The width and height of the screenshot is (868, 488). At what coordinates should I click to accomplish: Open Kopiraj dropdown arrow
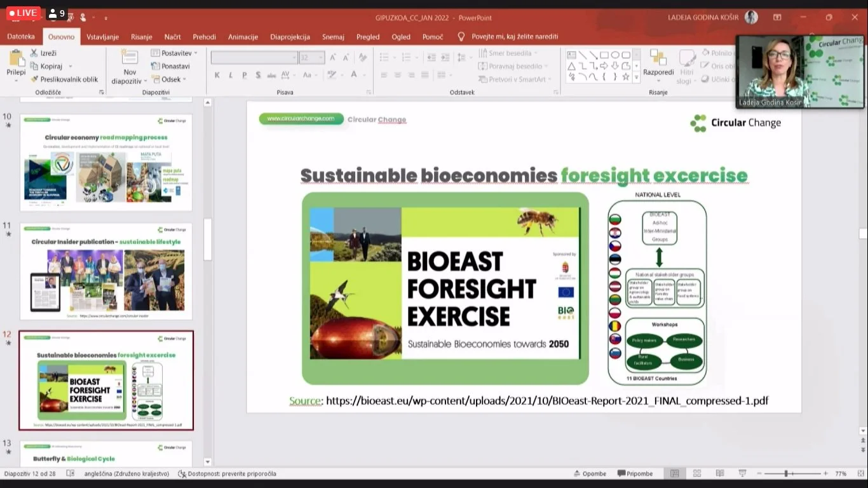click(x=71, y=66)
